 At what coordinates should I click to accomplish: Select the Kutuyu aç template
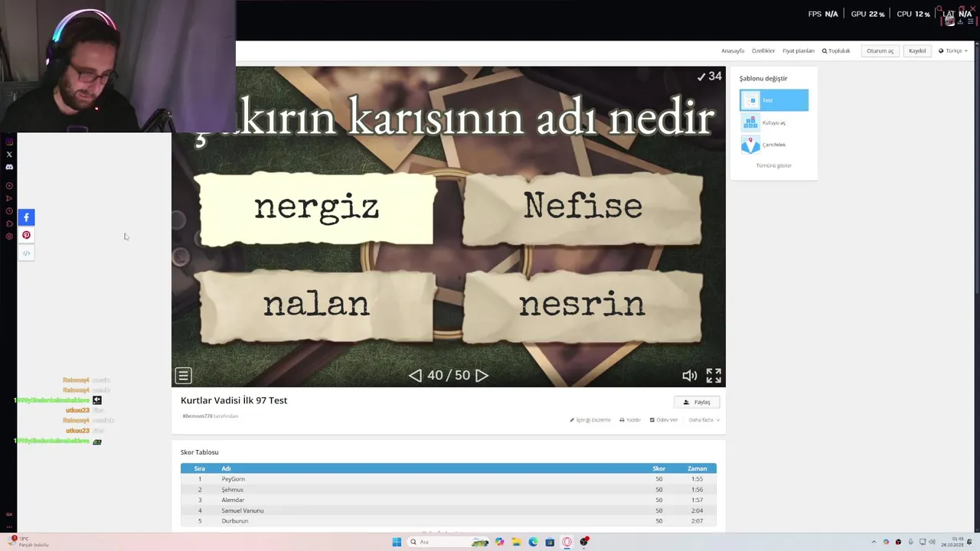coord(774,122)
